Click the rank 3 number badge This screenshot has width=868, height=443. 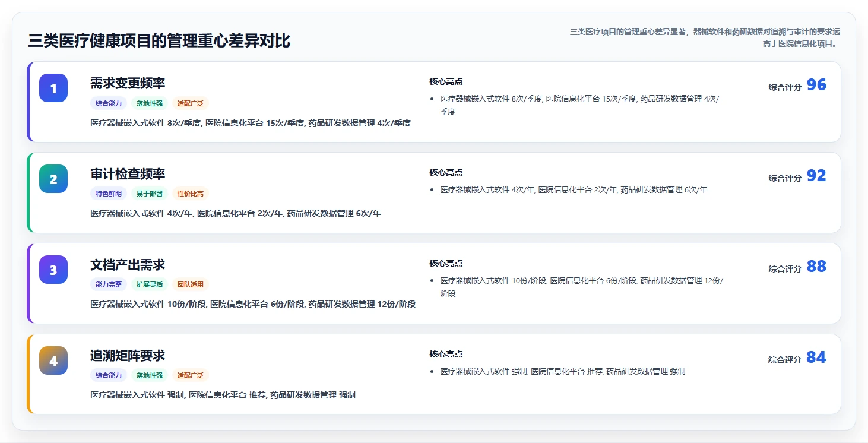tap(53, 270)
